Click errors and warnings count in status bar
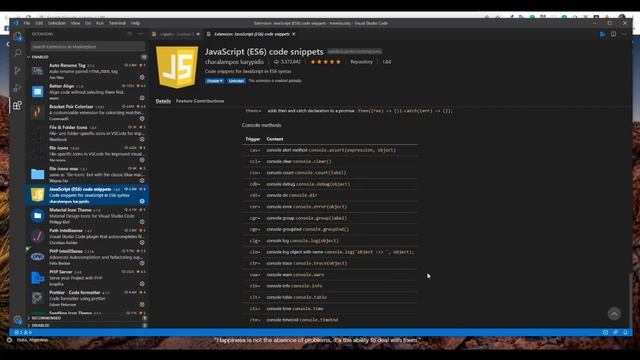 point(23,332)
